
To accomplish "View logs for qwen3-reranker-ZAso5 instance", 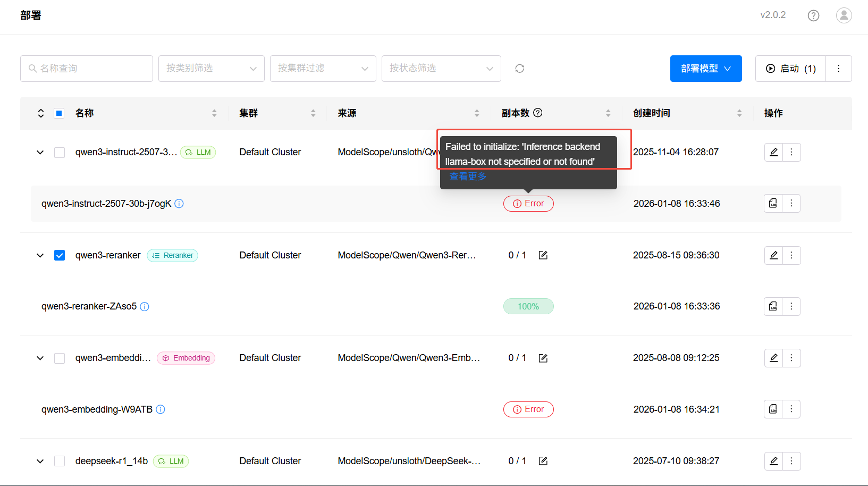I will tap(773, 306).
